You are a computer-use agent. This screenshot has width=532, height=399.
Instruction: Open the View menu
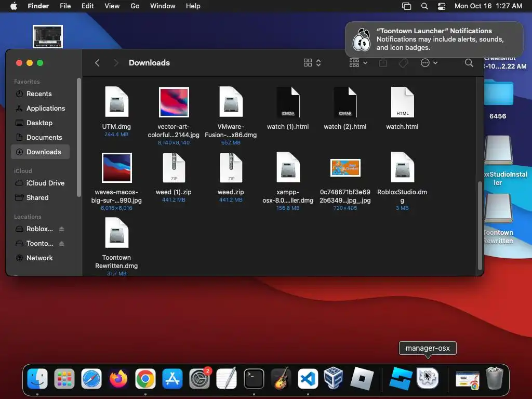[x=112, y=6]
